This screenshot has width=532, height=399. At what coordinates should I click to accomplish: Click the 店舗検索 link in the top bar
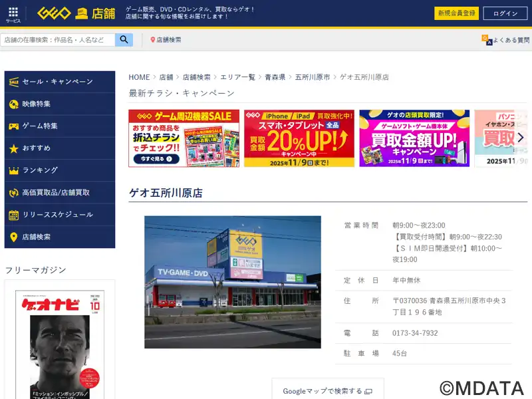click(169, 40)
